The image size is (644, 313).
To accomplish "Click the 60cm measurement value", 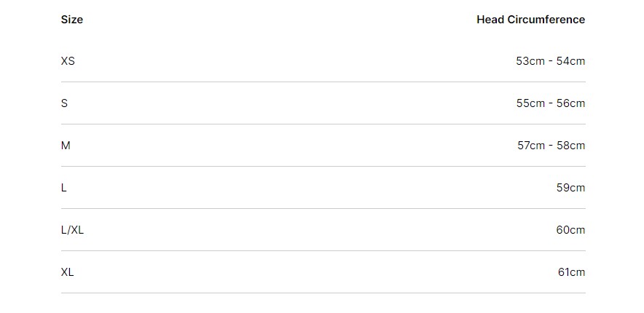I will pyautogui.click(x=571, y=230).
